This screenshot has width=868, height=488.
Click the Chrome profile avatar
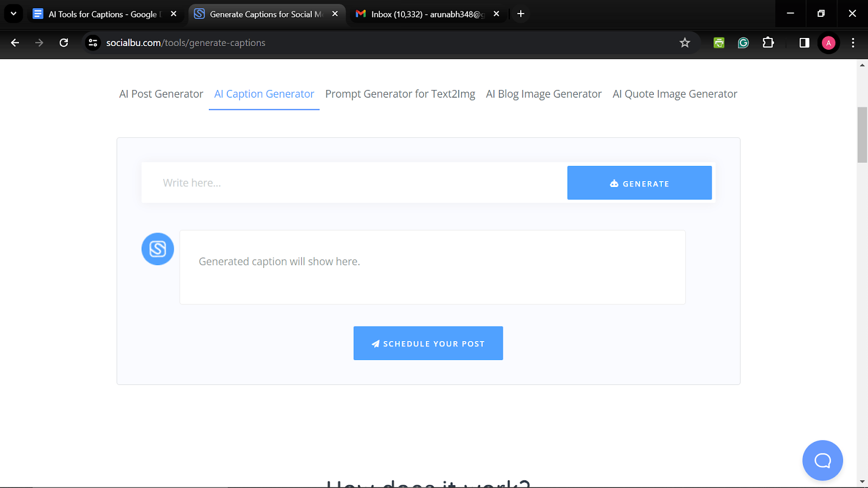click(828, 42)
